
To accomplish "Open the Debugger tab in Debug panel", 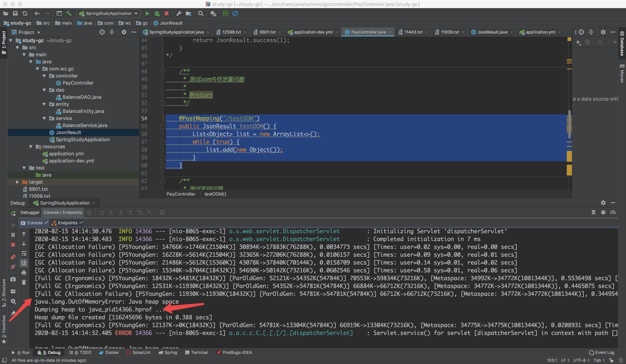I will (x=30, y=212).
